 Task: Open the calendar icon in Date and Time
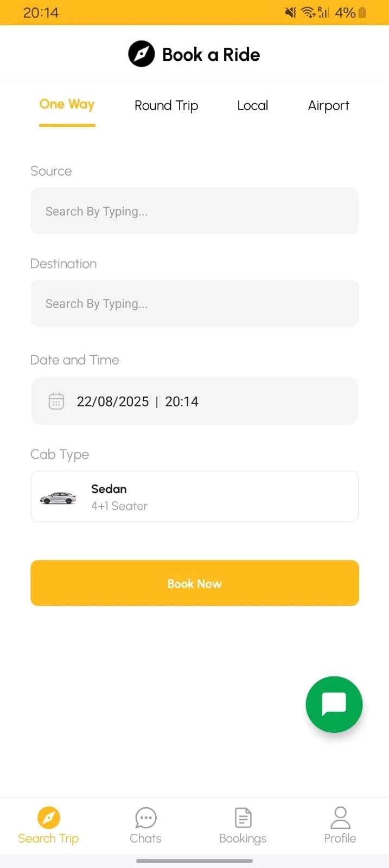tap(56, 401)
